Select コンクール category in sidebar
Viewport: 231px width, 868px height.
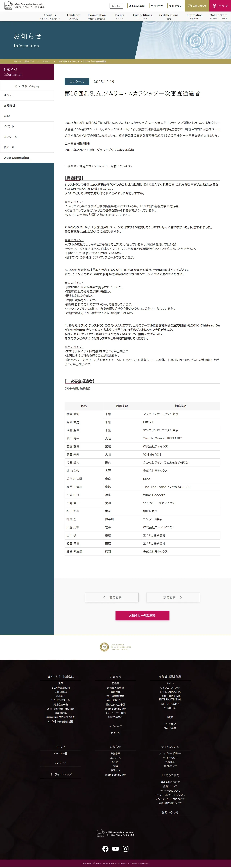[x=27, y=137]
